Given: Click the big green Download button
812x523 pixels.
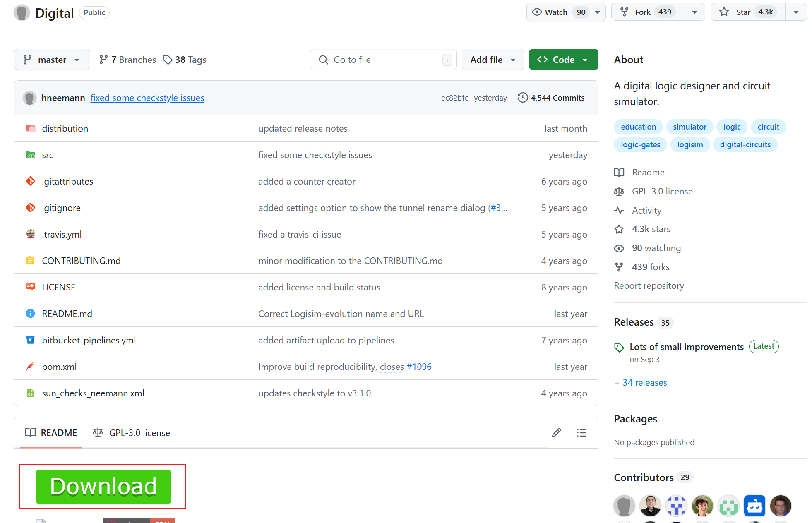Looking at the screenshot, I should (x=103, y=487).
